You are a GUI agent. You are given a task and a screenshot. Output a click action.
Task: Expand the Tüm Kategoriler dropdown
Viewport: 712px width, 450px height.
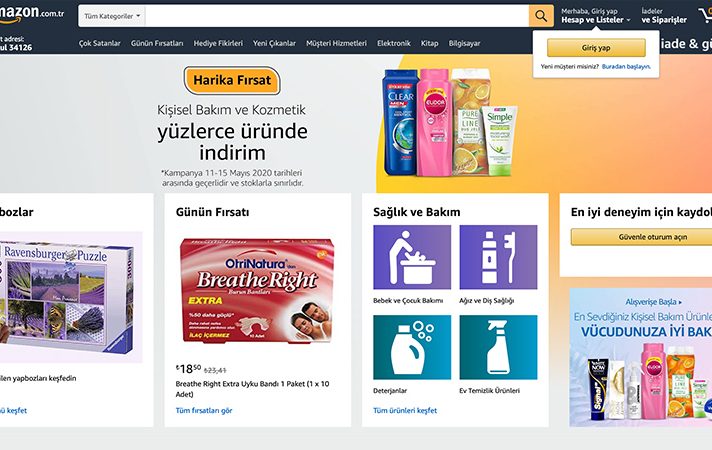pos(112,16)
